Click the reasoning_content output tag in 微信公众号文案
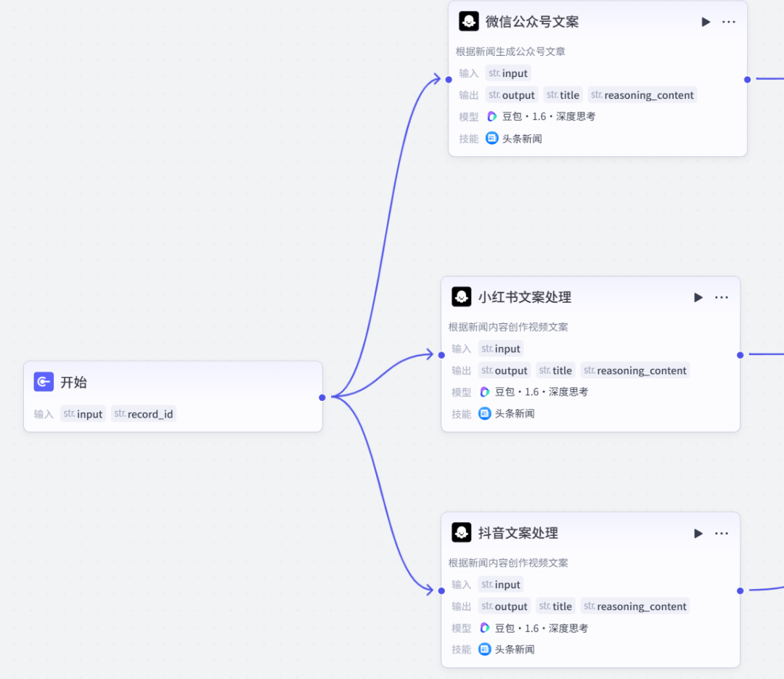 [x=642, y=94]
